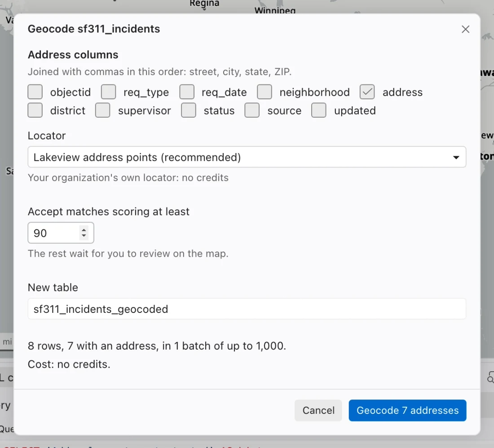Click the match score stepper arrows
Viewport: 494px width, 448px height.
point(84,233)
